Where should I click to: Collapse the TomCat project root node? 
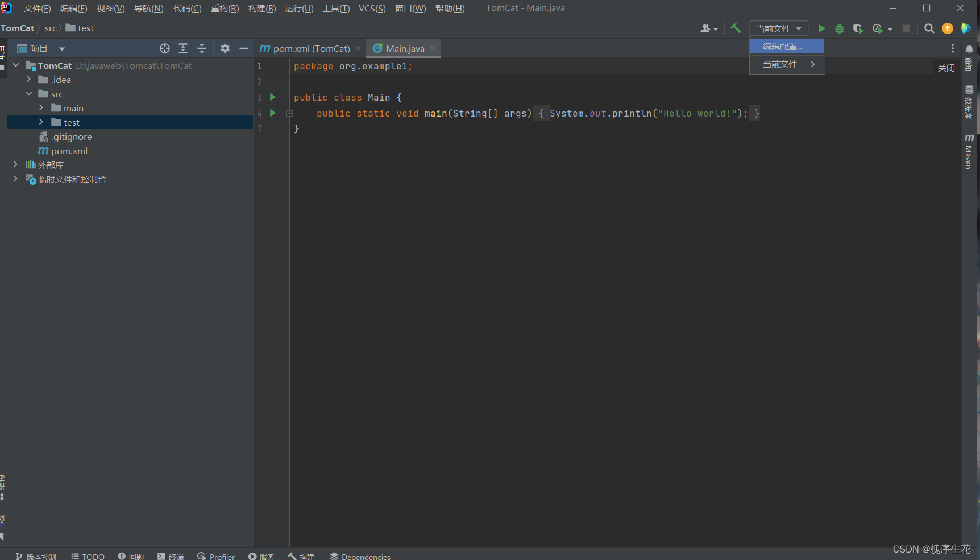16,65
